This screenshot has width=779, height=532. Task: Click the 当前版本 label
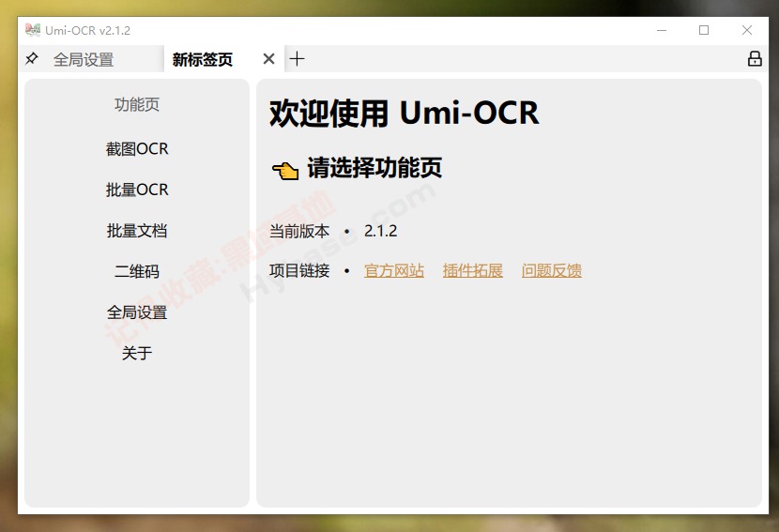[299, 231]
